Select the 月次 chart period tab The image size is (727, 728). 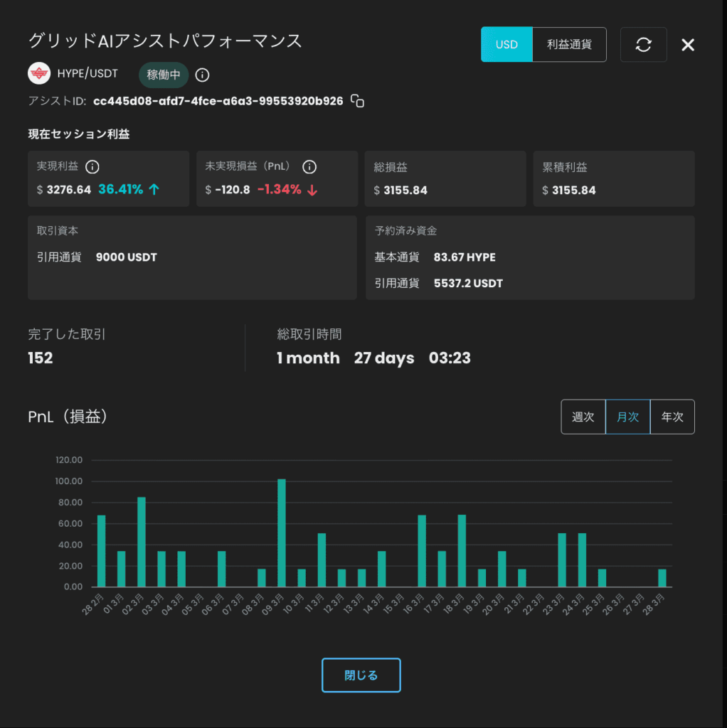point(627,417)
